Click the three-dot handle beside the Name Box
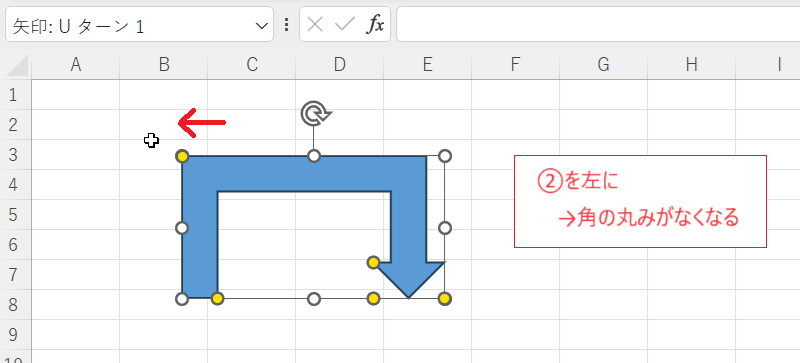The width and height of the screenshot is (800, 363). click(286, 24)
